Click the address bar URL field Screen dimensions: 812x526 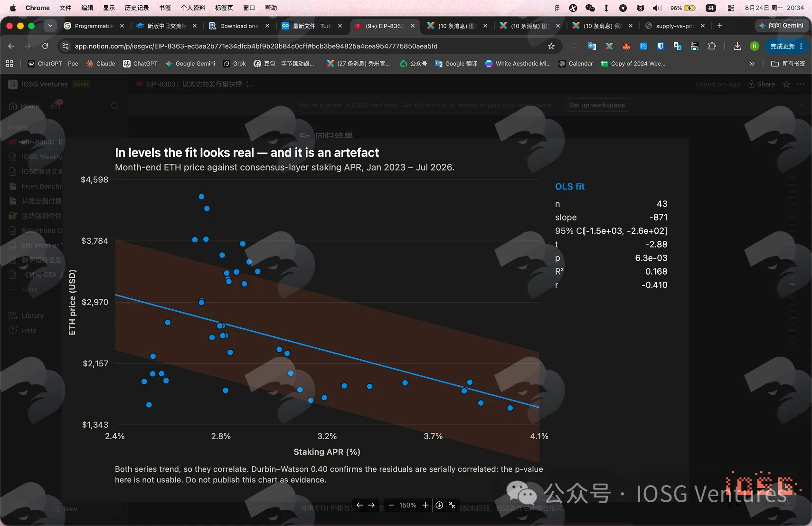[x=308, y=46]
